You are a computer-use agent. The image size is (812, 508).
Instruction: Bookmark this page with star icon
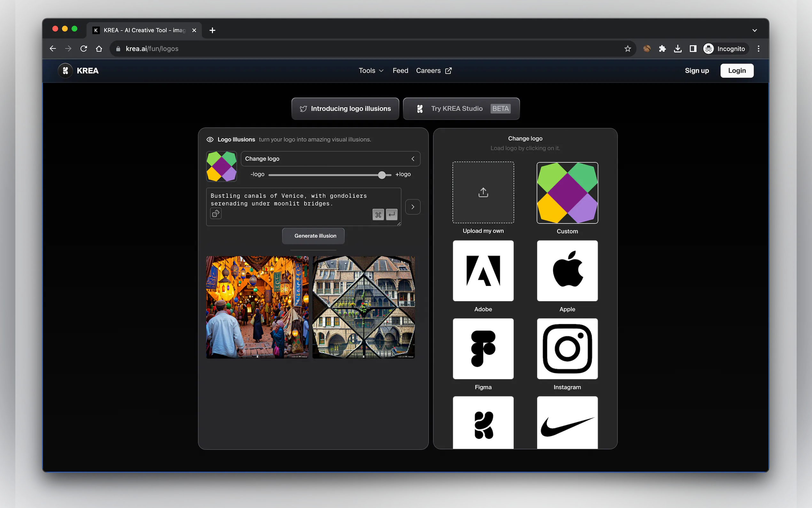point(627,49)
